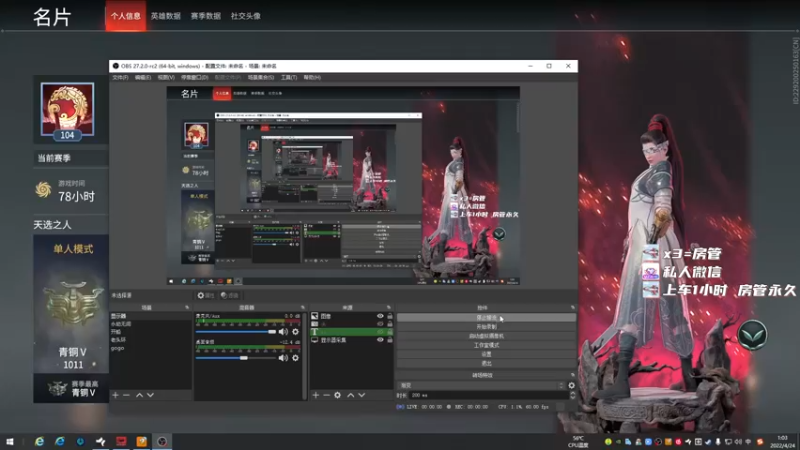Toggle the lock on the 图像 source
Image resolution: width=800 pixels, height=450 pixels.
click(x=390, y=316)
